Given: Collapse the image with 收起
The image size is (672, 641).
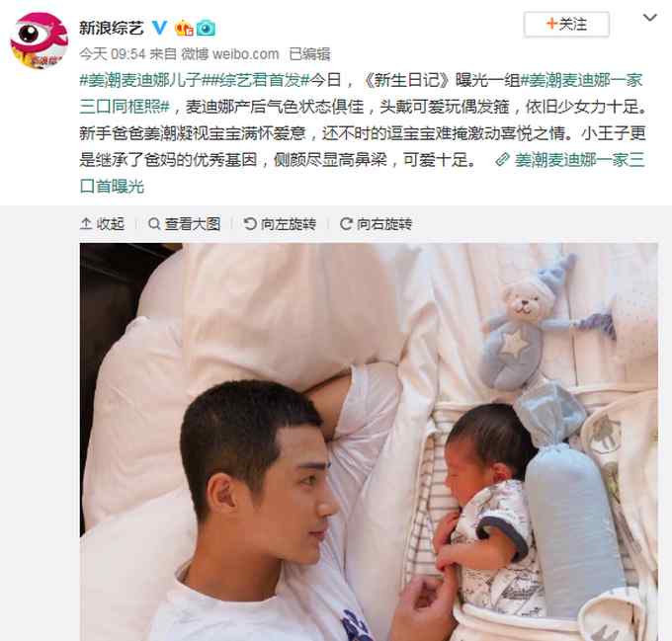Looking at the screenshot, I should [102, 224].
